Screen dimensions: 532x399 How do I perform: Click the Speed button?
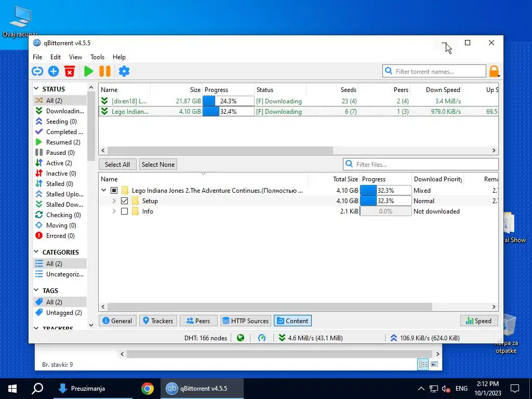pyautogui.click(x=478, y=321)
